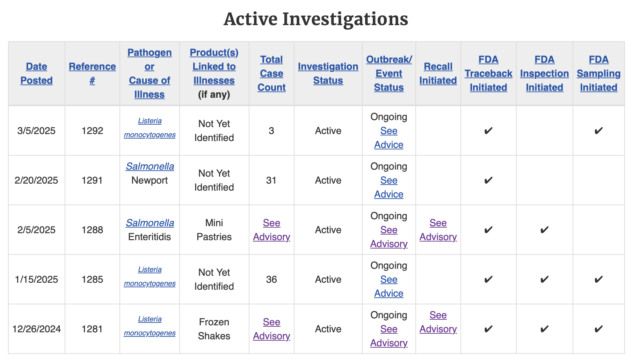Open Recall Initiated header link
The height and width of the screenshot is (363, 640).
tap(438, 73)
